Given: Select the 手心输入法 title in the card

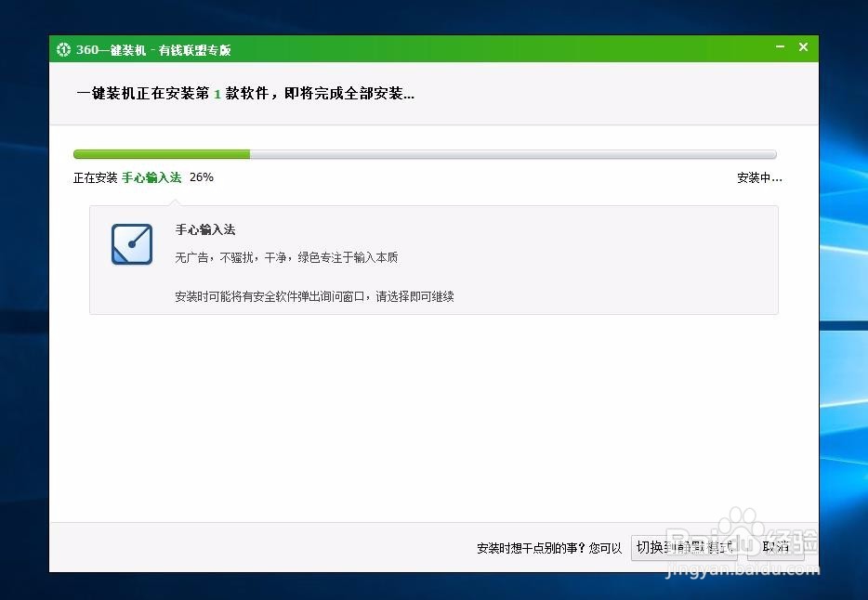Looking at the screenshot, I should point(205,229).
